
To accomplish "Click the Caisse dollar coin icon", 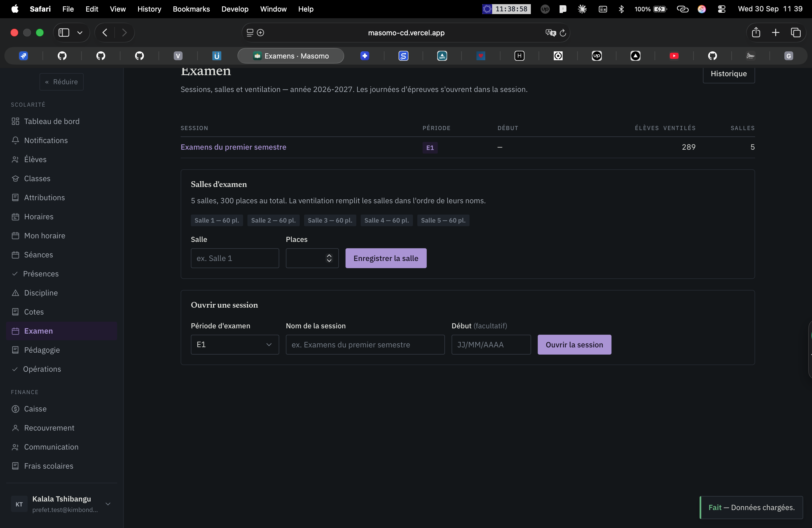I will [x=15, y=409].
